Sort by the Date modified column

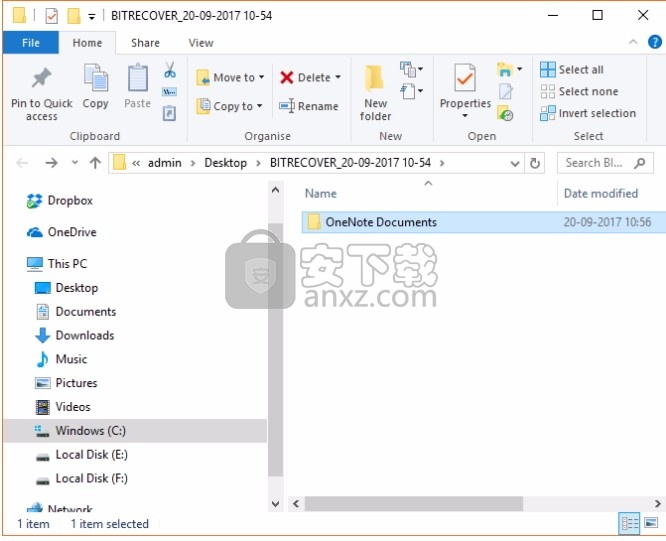pyautogui.click(x=601, y=194)
